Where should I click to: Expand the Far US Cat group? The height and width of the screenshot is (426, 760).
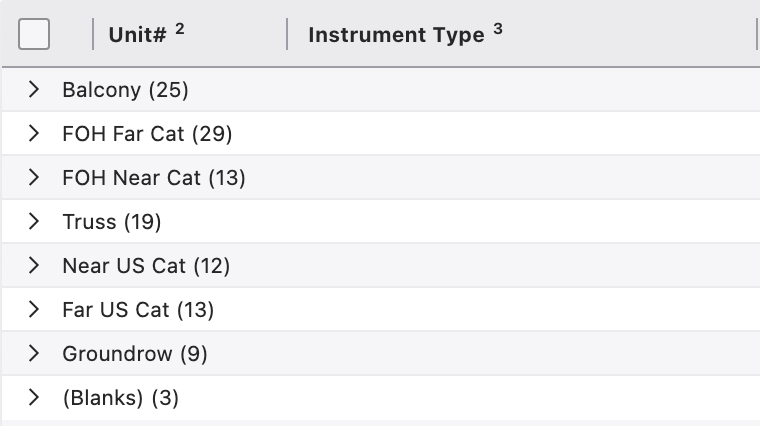pyautogui.click(x=34, y=310)
